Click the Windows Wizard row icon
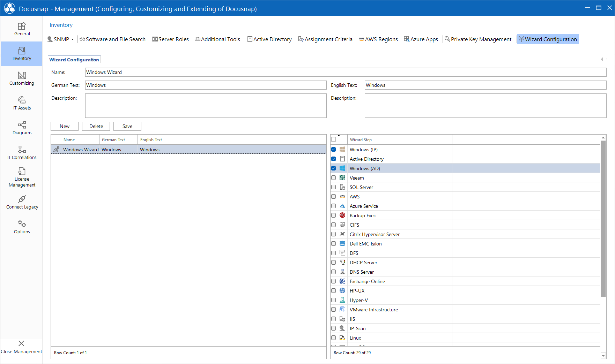 pos(56,150)
